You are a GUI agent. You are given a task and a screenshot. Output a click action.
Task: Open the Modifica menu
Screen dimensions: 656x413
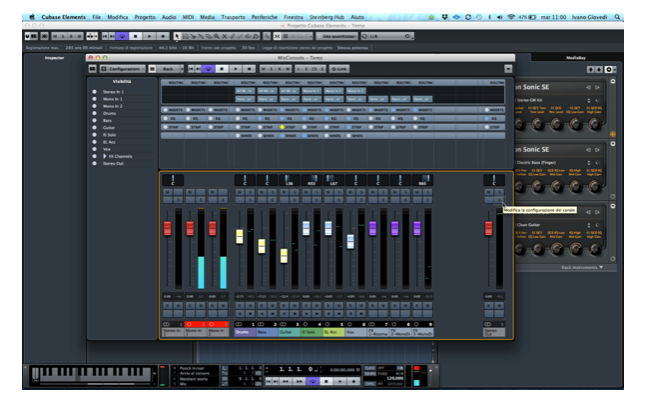tap(118, 17)
